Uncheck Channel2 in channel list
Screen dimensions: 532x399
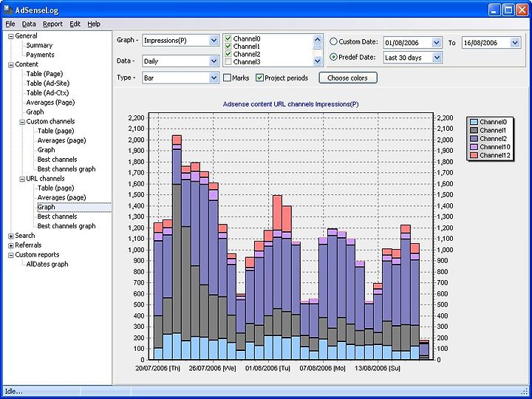pyautogui.click(x=228, y=54)
